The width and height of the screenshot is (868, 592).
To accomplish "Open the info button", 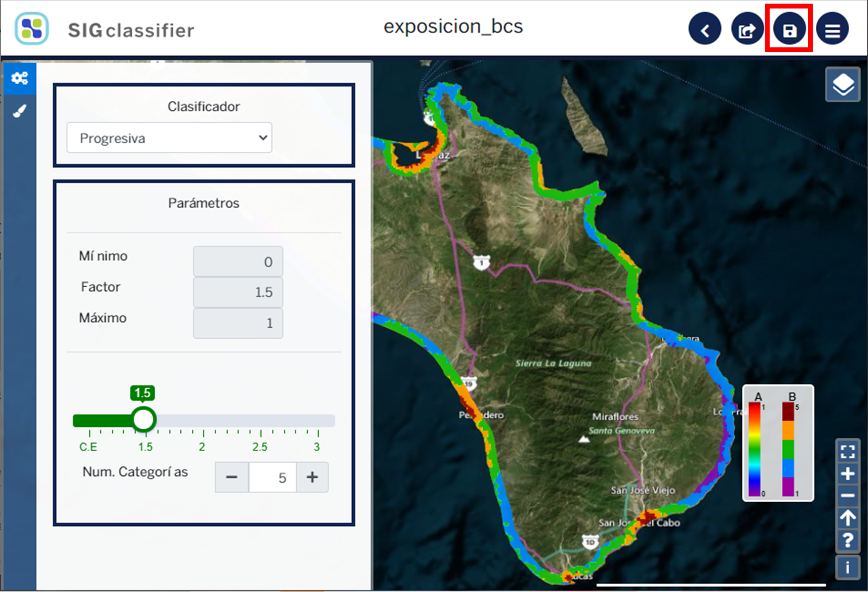I will click(x=847, y=567).
